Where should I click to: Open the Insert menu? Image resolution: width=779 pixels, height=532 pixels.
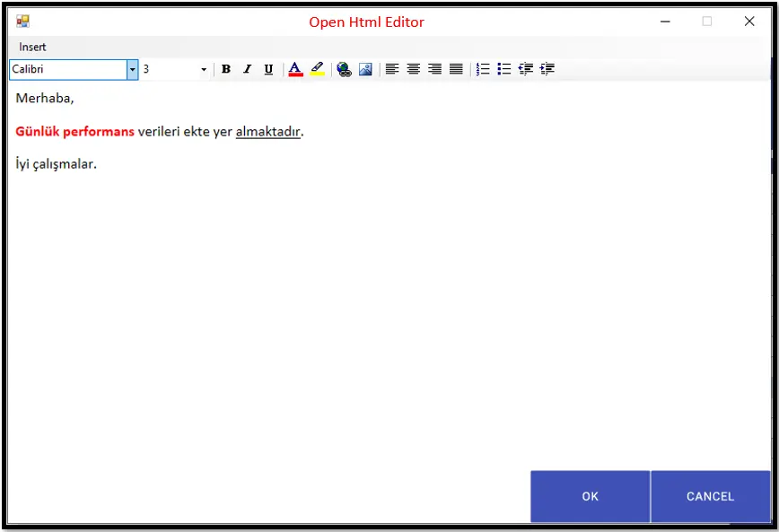tap(32, 47)
